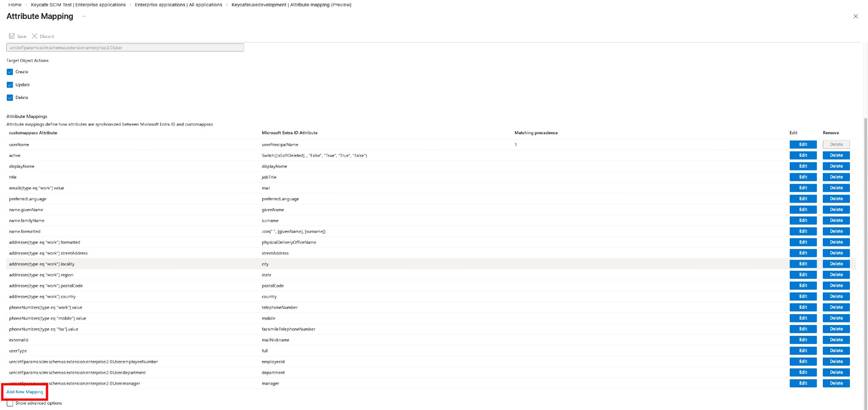
Task: Edit the name.formatted mapping
Action: 803,231
